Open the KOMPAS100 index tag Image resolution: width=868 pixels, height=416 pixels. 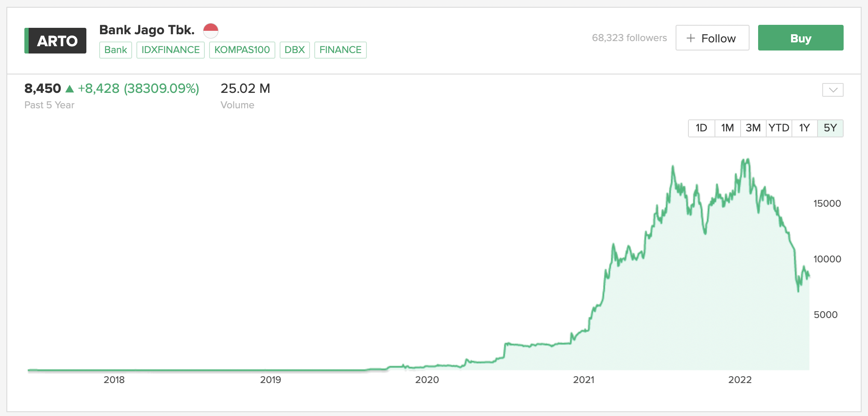pos(242,50)
